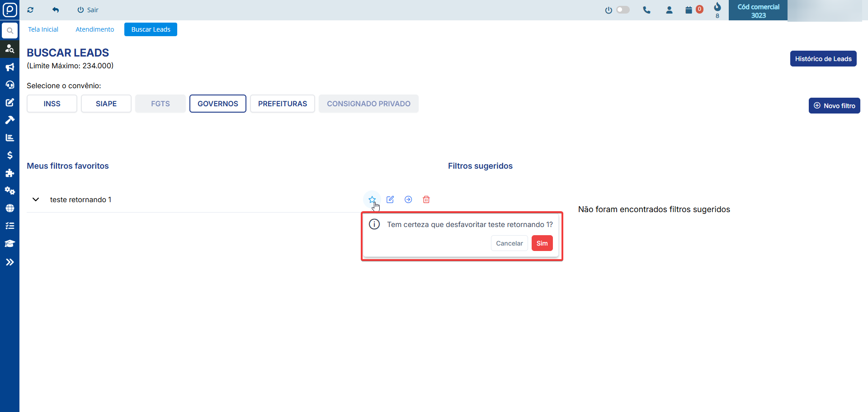Click the flame icon in header

pyautogui.click(x=717, y=7)
